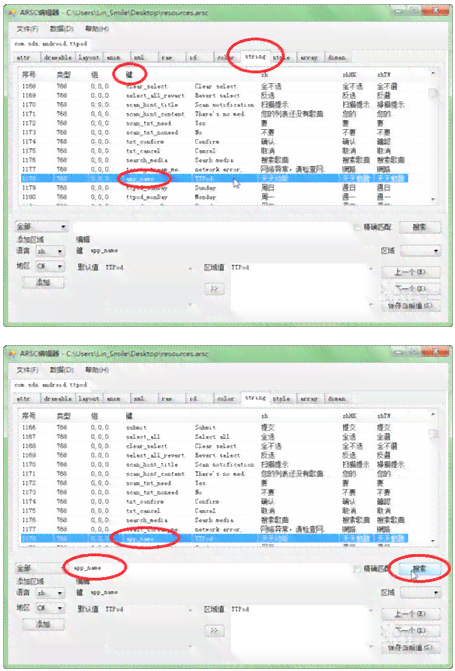Open the 数据(D) menu in the upper window
This screenshot has height=671, width=455.
pos(62,29)
